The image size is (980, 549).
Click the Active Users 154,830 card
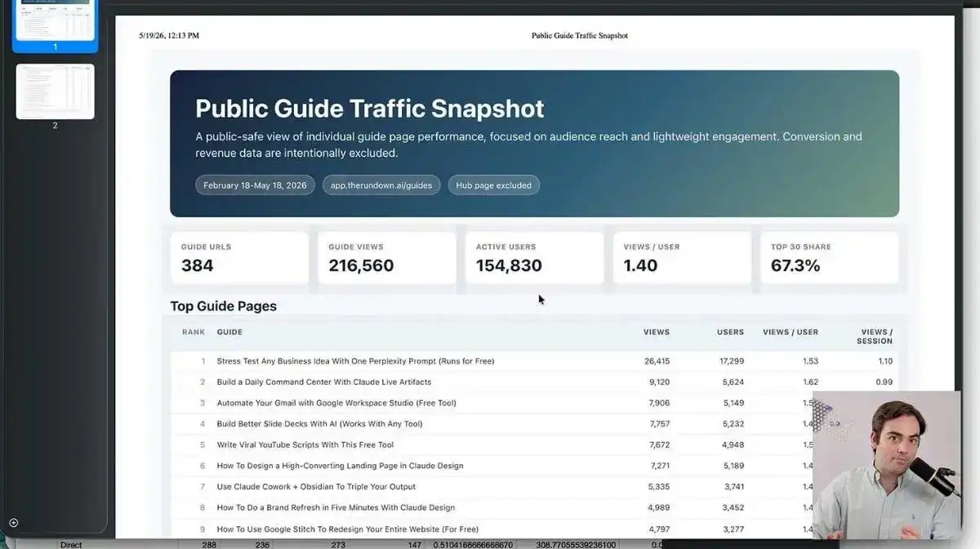point(534,258)
